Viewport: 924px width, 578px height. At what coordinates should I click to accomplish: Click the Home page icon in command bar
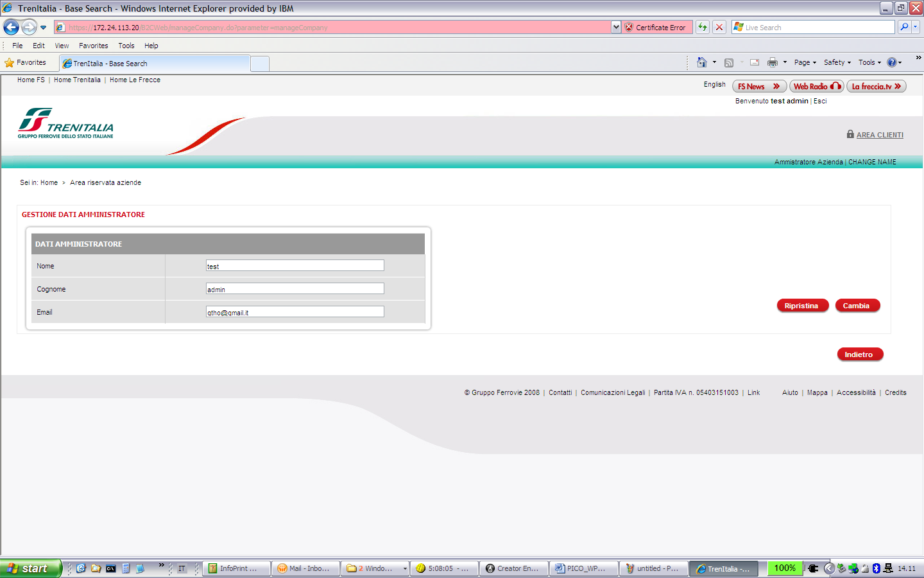(702, 62)
